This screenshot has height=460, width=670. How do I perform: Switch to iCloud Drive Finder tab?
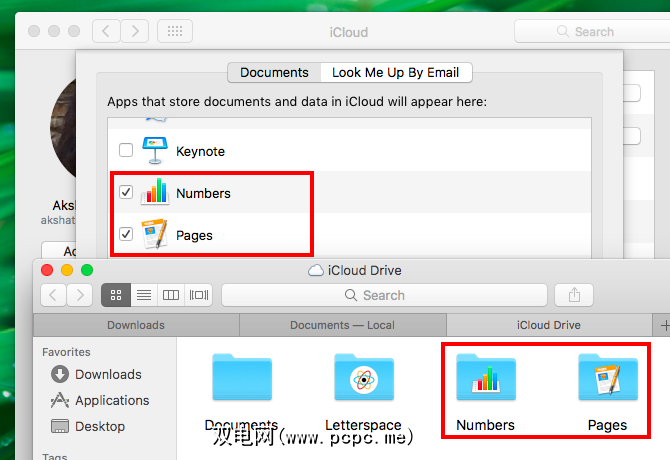pyautogui.click(x=549, y=325)
